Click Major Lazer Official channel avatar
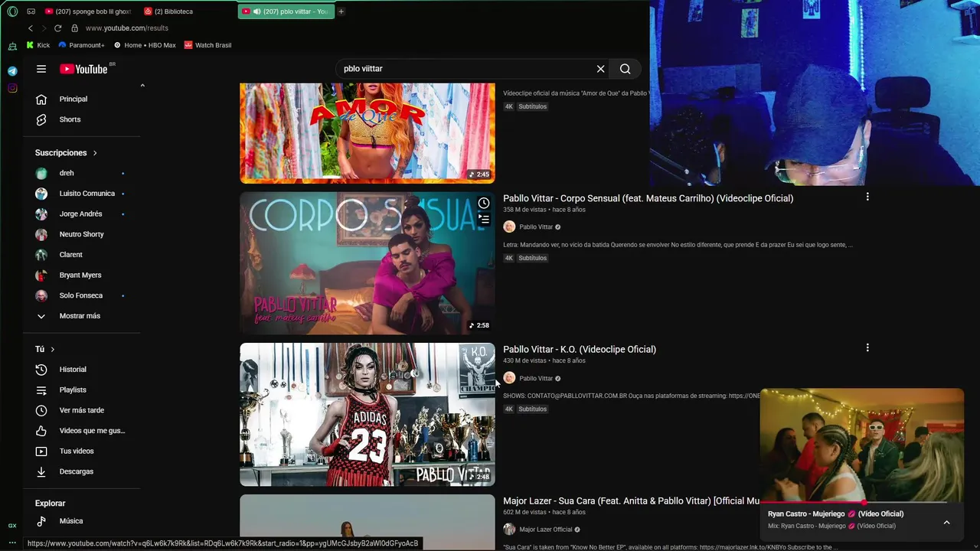The image size is (980, 551). (x=509, y=529)
